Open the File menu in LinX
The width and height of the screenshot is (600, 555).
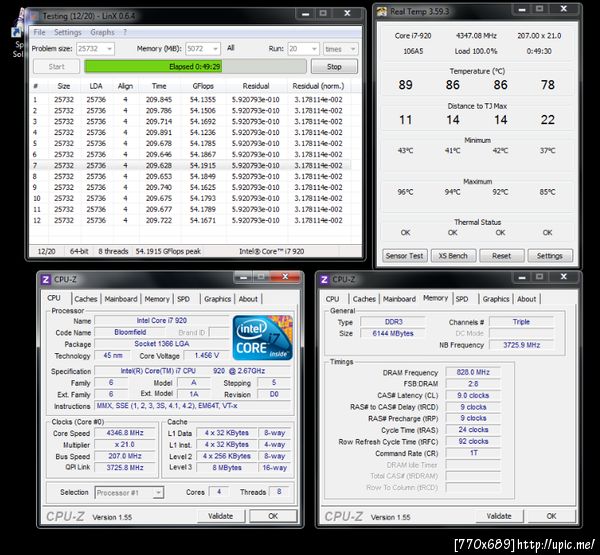[x=39, y=32]
